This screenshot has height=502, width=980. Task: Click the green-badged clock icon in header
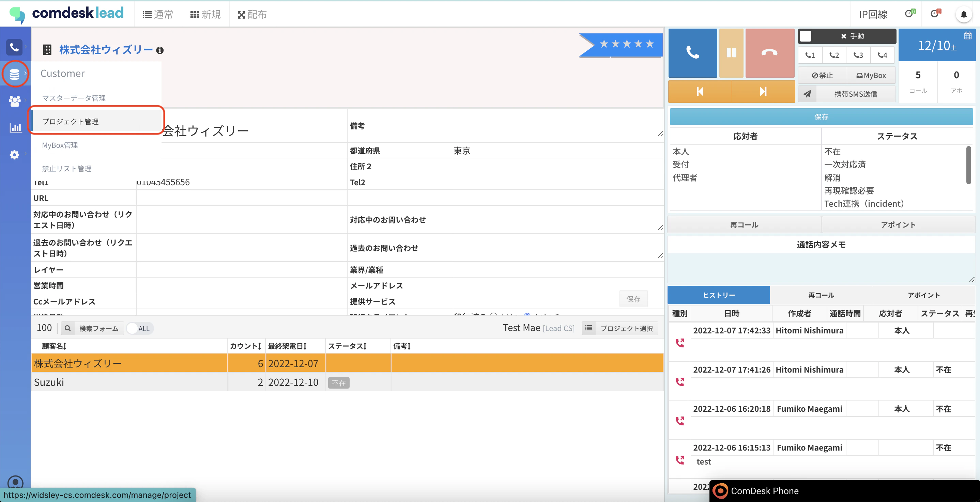coord(909,14)
